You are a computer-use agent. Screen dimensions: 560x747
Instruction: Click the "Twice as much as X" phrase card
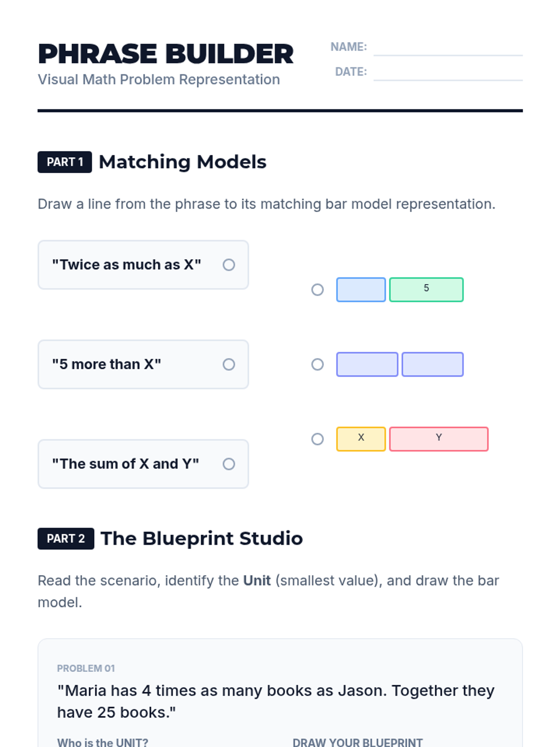click(126, 265)
